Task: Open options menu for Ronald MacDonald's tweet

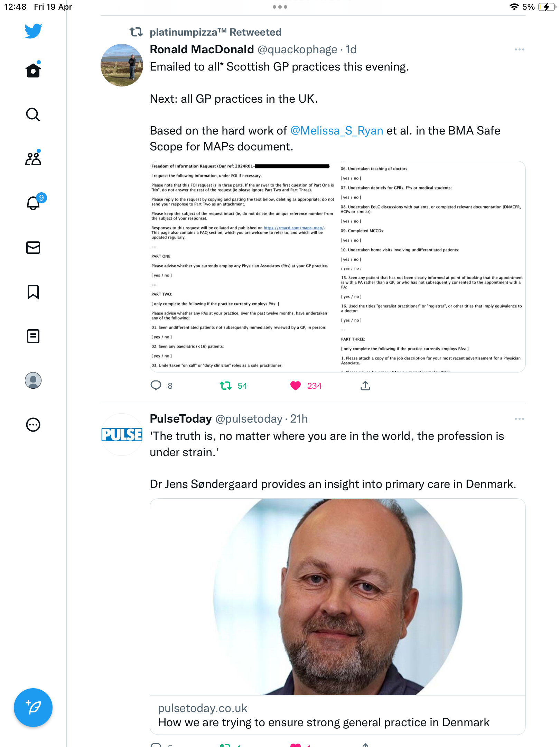Action: (519, 49)
